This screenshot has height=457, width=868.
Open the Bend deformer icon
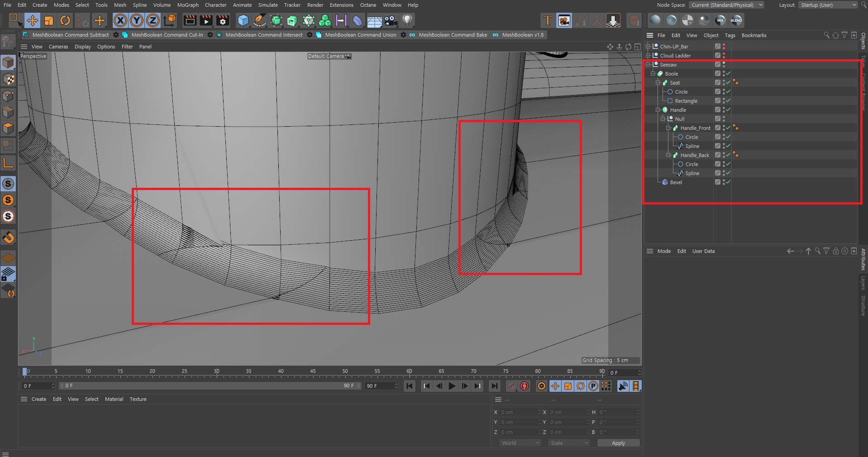point(358,20)
